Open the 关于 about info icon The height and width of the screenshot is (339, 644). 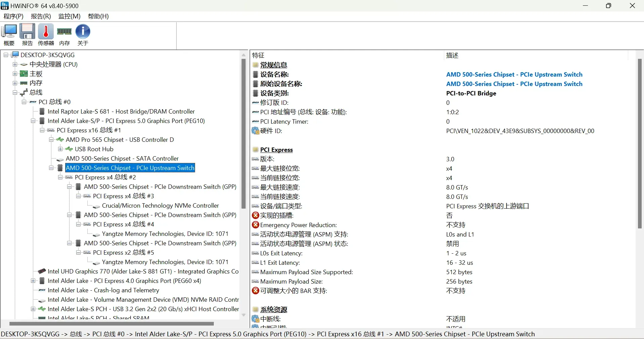[83, 35]
